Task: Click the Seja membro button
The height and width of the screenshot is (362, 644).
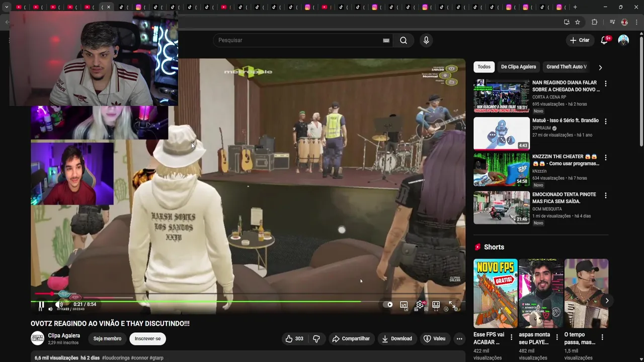Action: pyautogui.click(x=107, y=339)
